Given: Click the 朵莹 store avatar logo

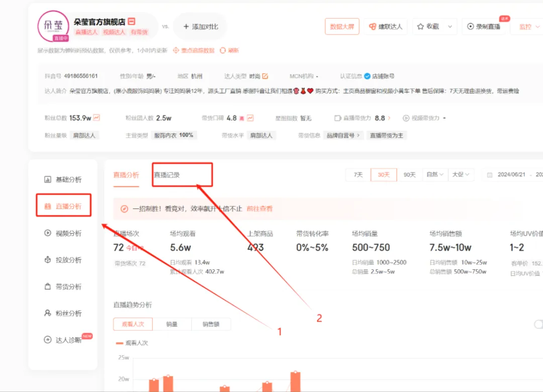Looking at the screenshot, I should (53, 26).
